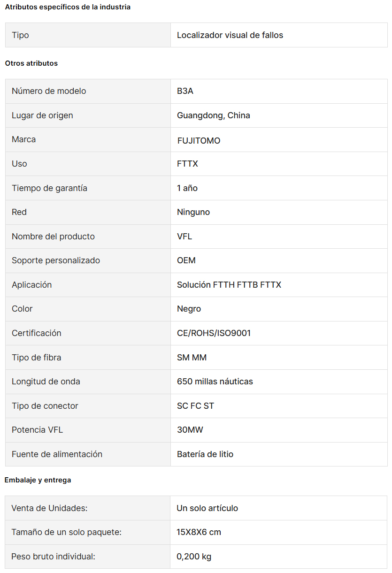Select the Negro color value
Screen dimensions: 392x573
[x=189, y=309]
